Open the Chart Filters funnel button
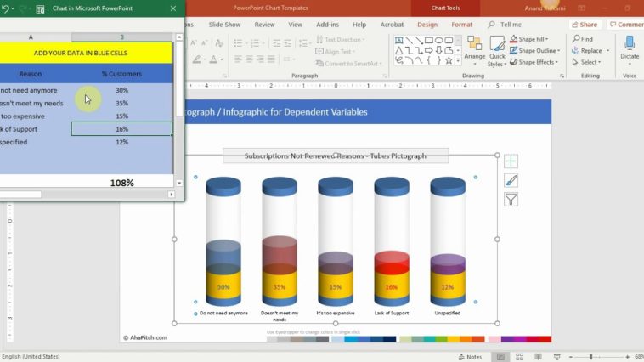The width and height of the screenshot is (644, 362). [x=511, y=200]
